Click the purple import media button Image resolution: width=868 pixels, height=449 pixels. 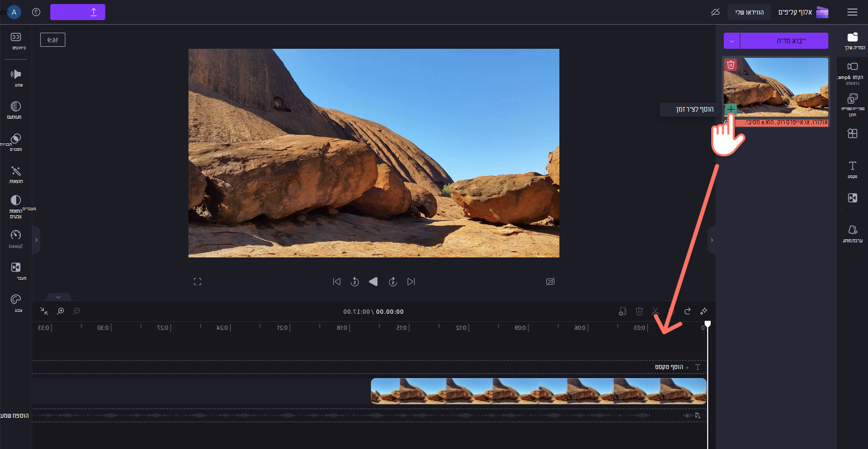pyautogui.click(x=784, y=41)
